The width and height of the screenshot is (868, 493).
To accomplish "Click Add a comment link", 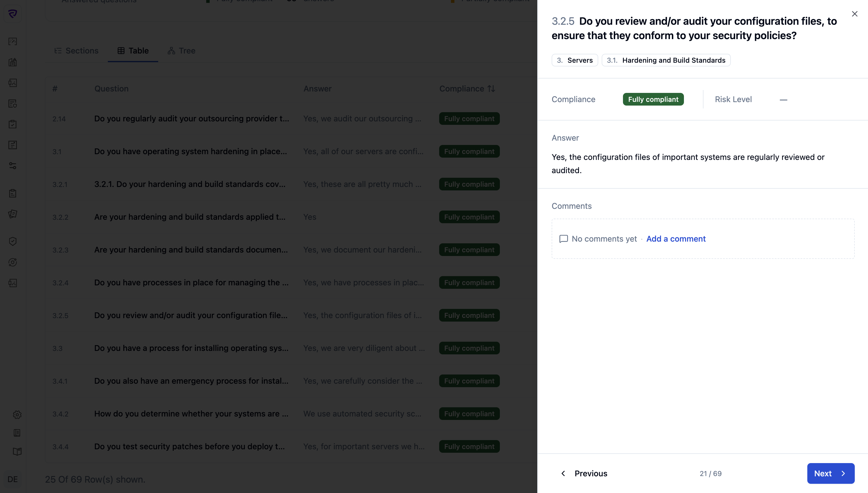I will [676, 239].
